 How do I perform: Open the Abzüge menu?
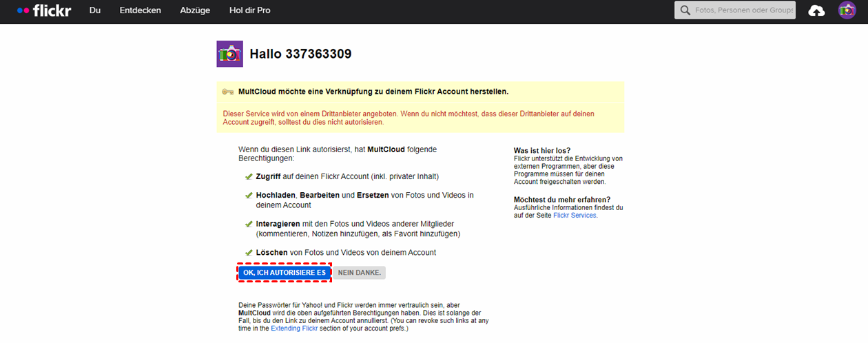coord(195,10)
